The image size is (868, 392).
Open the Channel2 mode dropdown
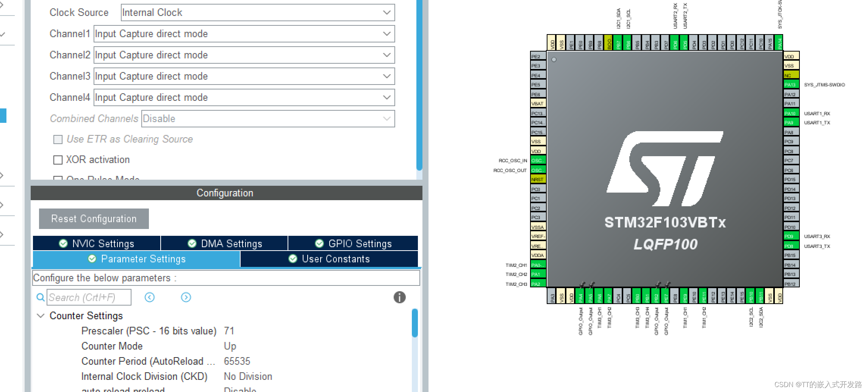[244, 55]
